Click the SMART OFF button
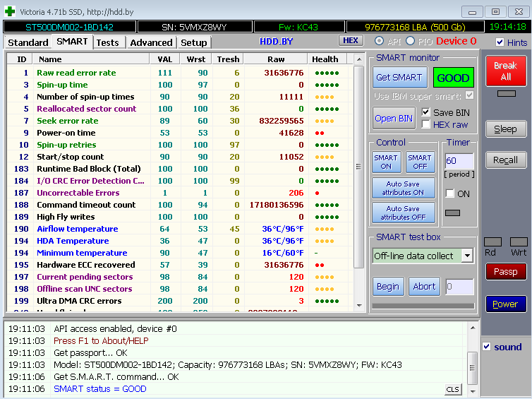Screen dimensions: 532x399 [420, 162]
